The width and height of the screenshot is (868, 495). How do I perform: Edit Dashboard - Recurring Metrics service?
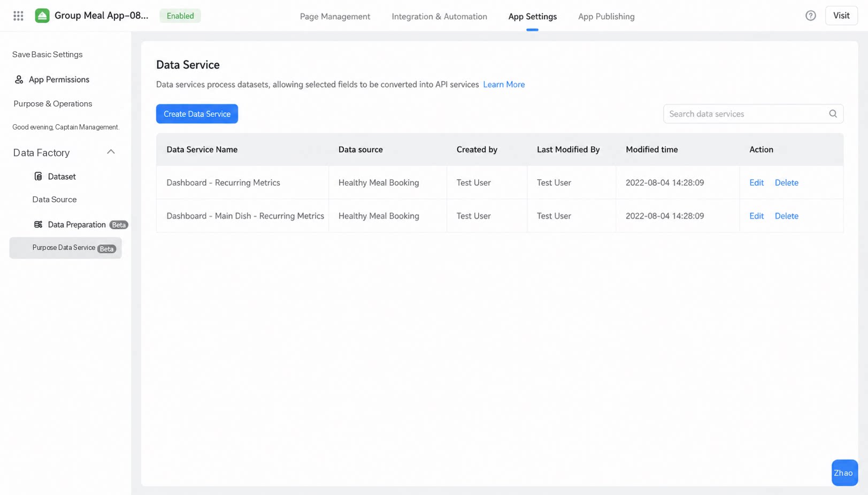[x=756, y=183]
